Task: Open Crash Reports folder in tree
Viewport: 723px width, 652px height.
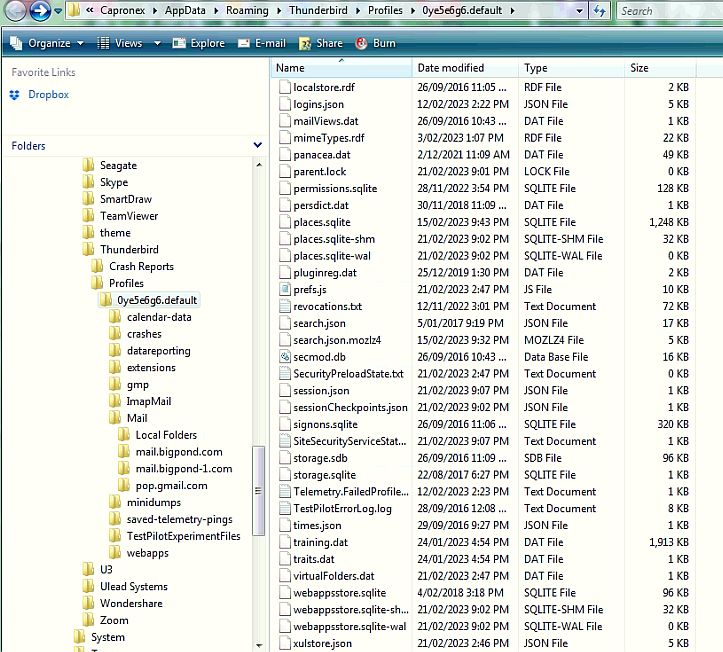Action: 141,267
